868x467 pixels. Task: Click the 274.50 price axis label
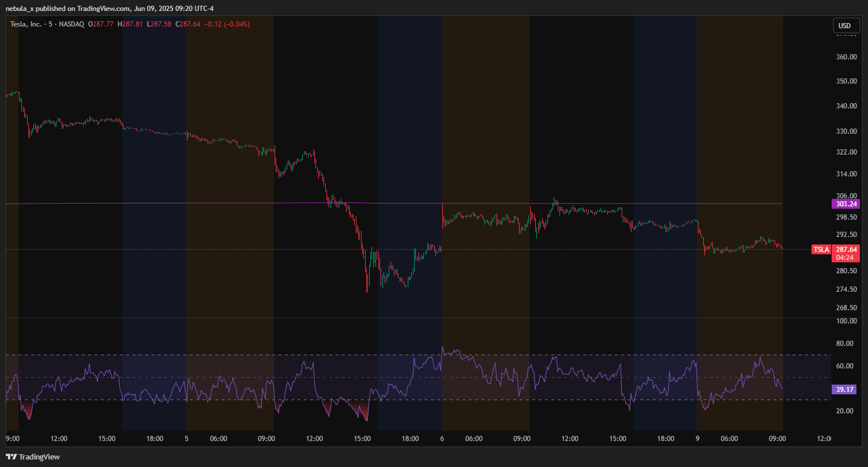(x=846, y=289)
